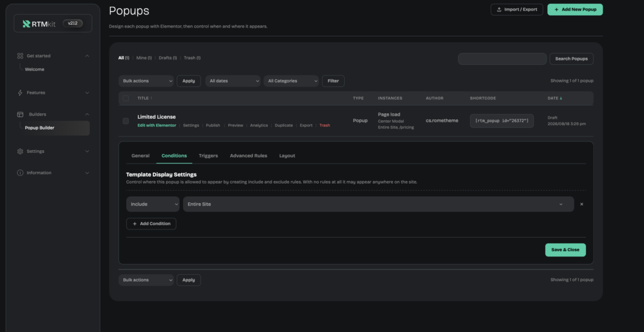Switch to the Triggers tab
Image resolution: width=644 pixels, height=332 pixels.
point(208,156)
